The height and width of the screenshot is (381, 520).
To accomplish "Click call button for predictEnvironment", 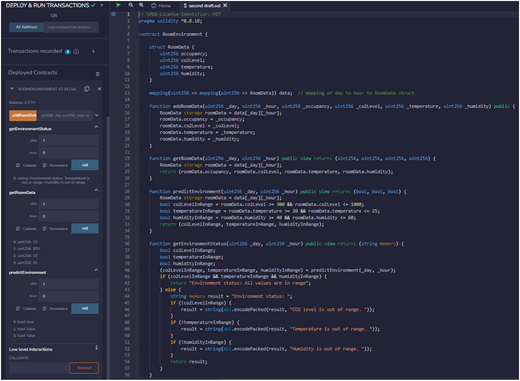I will pos(85,308).
